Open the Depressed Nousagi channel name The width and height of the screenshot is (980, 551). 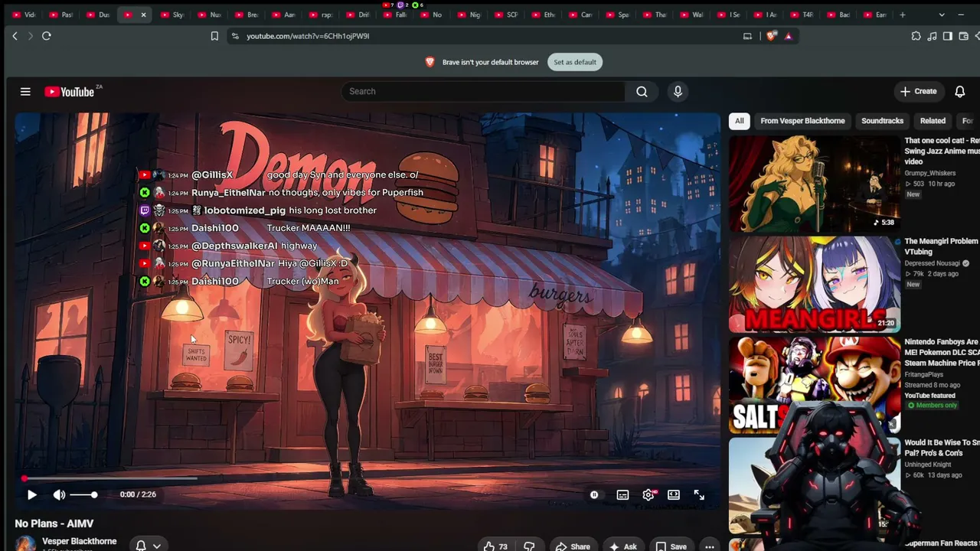pyautogui.click(x=933, y=263)
